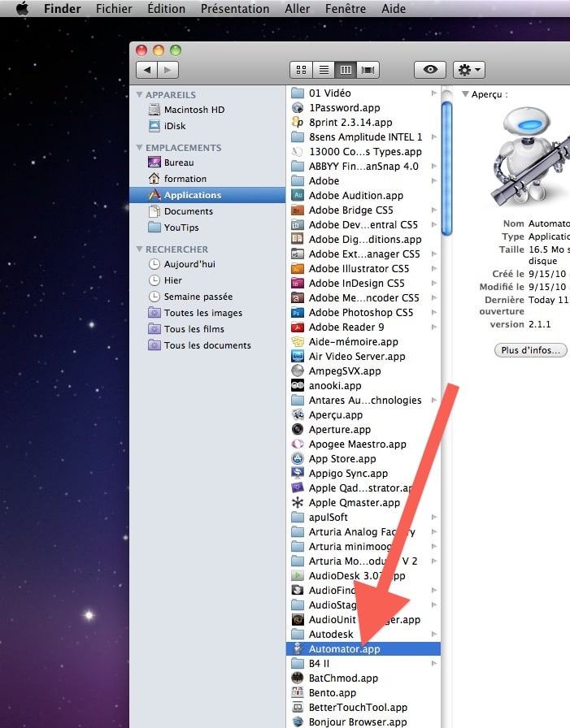Screen dimensions: 570x728
Task: Click the Adobe Illustrator CS5 icon
Action: click(x=298, y=269)
